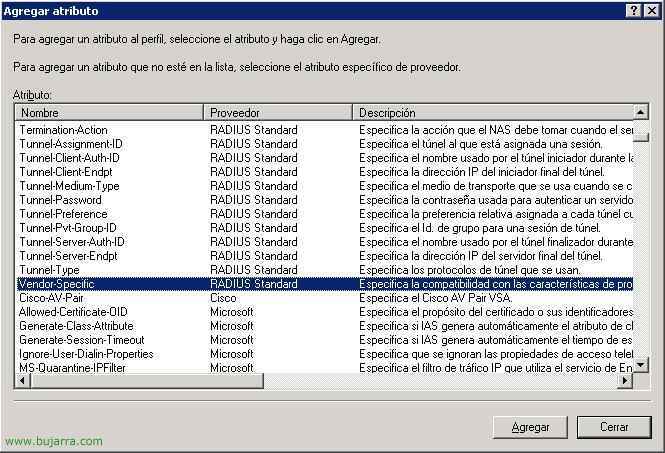
Task: Select the Cisco-AV-Pair attribute
Action: point(53,298)
